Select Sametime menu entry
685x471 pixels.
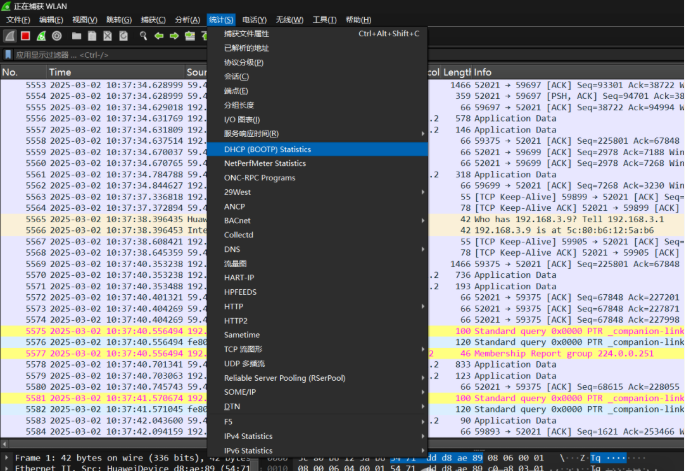tap(317, 335)
